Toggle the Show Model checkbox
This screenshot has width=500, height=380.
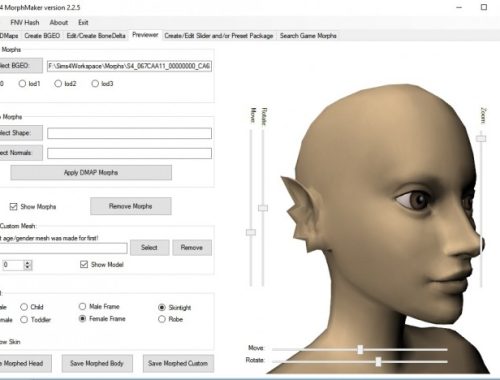click(x=84, y=265)
